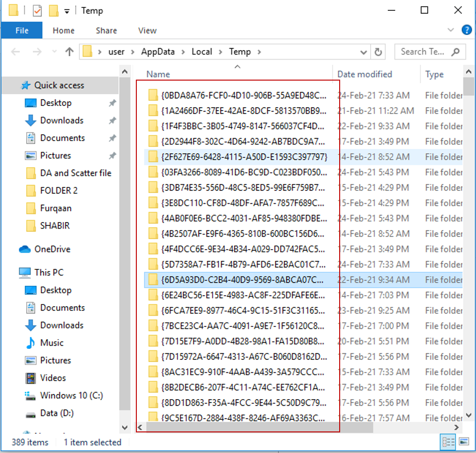Sort files by Date modified column
The height and width of the screenshot is (453, 476).
(x=364, y=74)
